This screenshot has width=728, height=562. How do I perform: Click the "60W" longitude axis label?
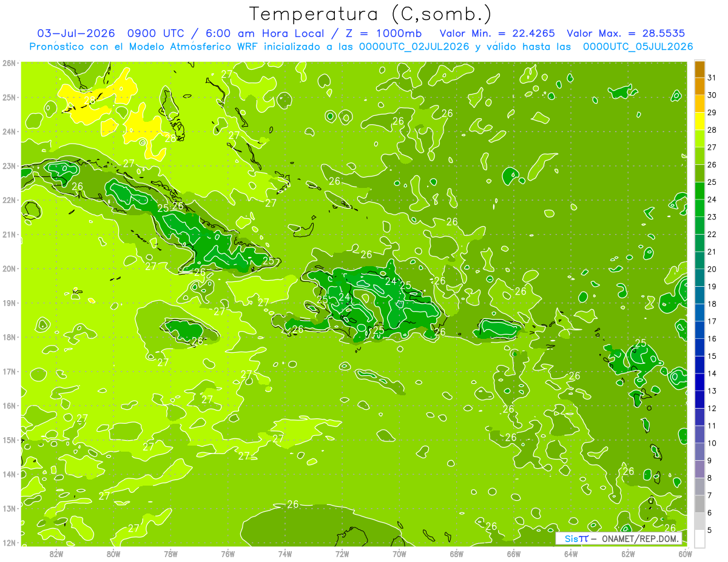[x=685, y=554]
